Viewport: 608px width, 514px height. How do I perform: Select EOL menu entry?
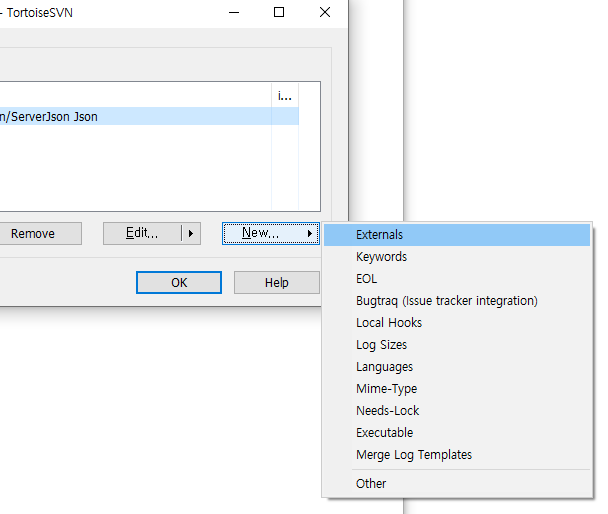[457, 279]
